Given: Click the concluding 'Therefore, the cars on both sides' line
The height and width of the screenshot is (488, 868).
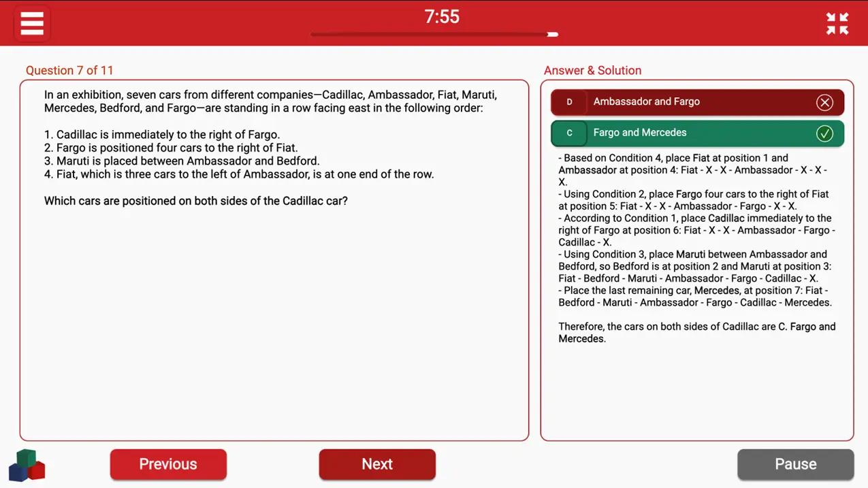Looking at the screenshot, I should coord(697,332).
